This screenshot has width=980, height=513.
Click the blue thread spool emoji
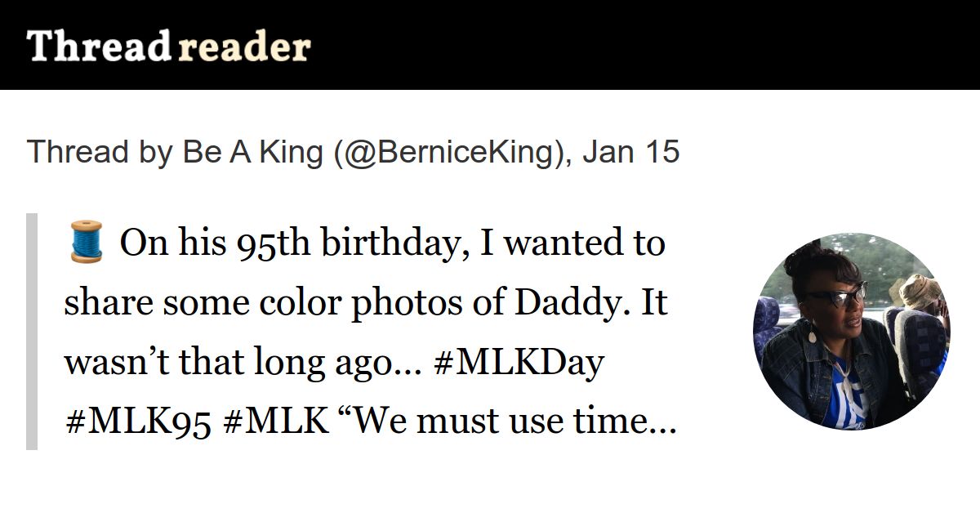pyautogui.click(x=84, y=243)
